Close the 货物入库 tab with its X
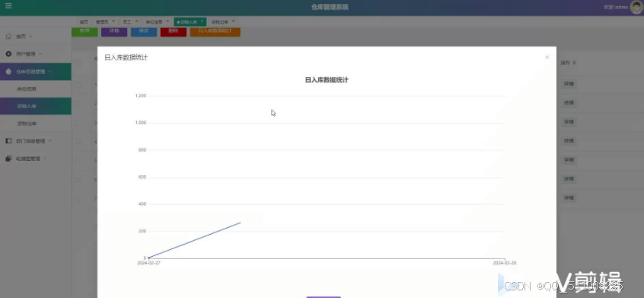 coord(202,21)
